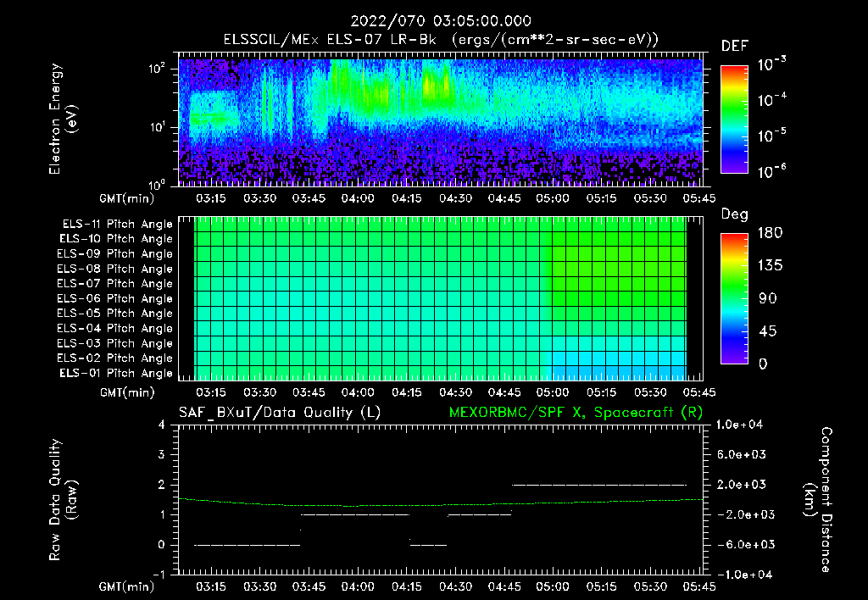868x600 pixels.
Task: Click the ELS-09 Pitch Angle row label
Action: point(115,254)
